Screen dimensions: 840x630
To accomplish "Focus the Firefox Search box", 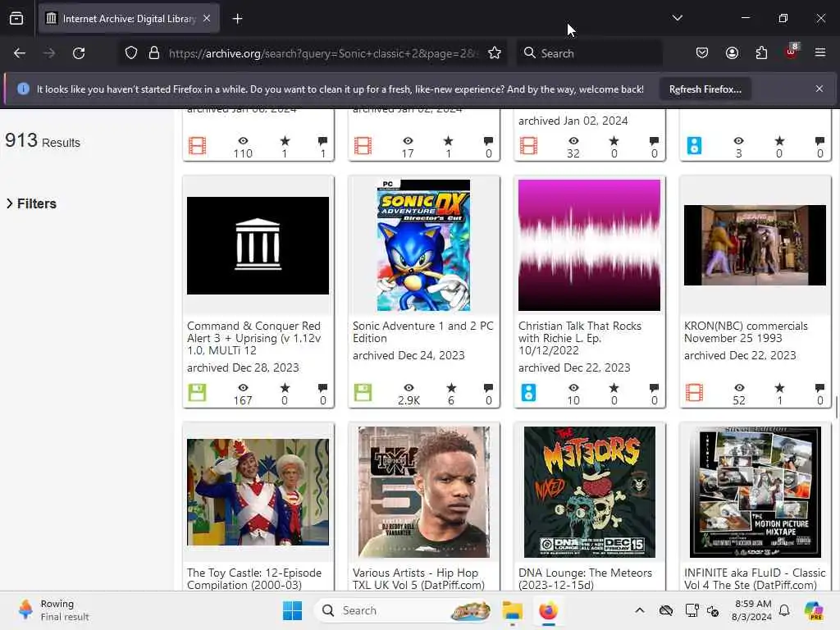I will click(x=589, y=53).
